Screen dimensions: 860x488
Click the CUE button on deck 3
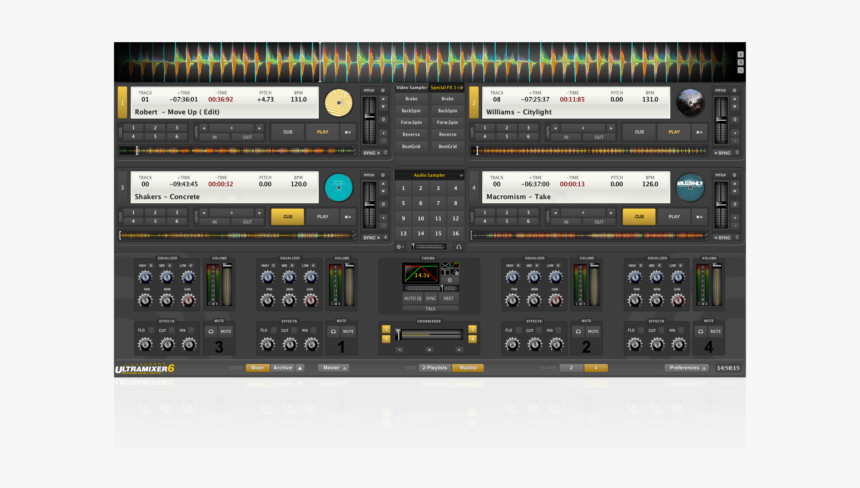(x=287, y=217)
